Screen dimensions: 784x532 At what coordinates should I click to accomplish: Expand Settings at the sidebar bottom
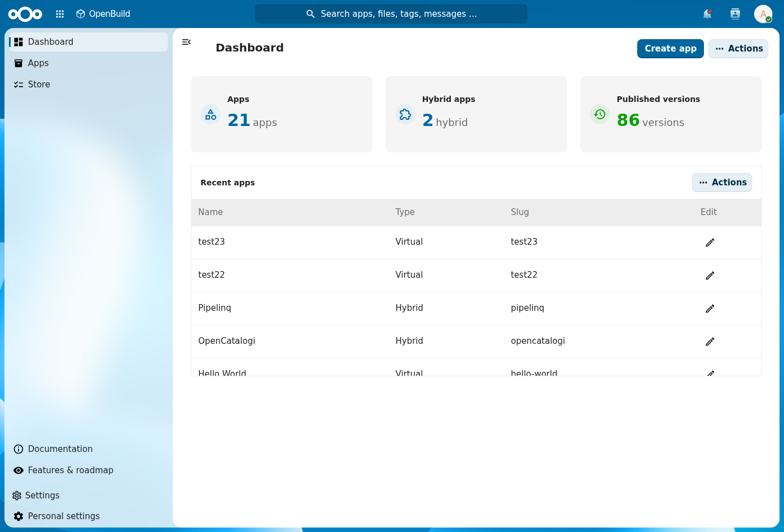click(x=88, y=496)
